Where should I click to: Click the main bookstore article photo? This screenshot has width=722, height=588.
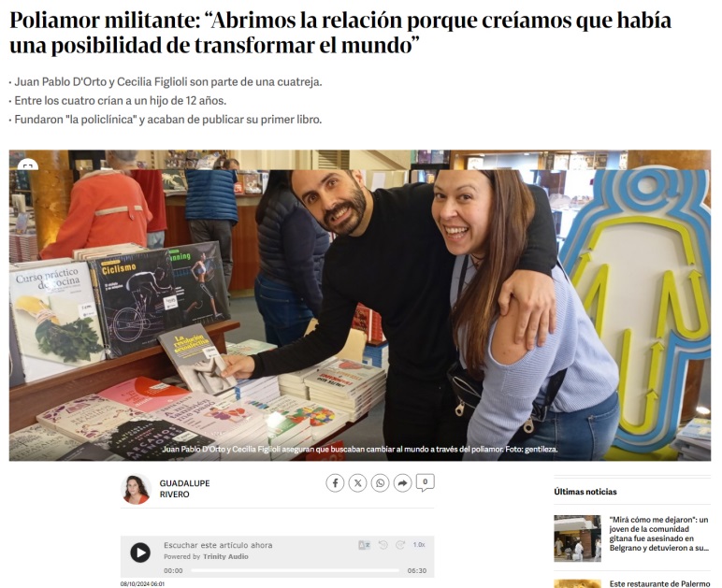pos(360,306)
